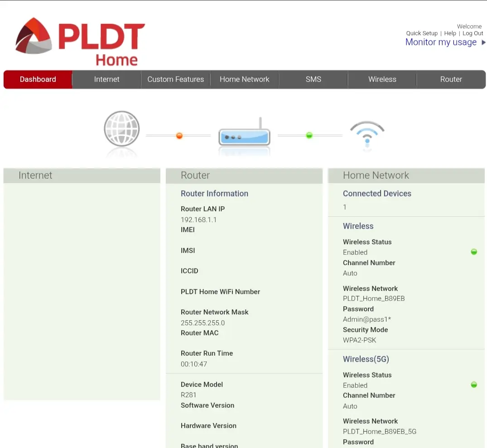Click the run time value 00:10:47

pyautogui.click(x=194, y=364)
